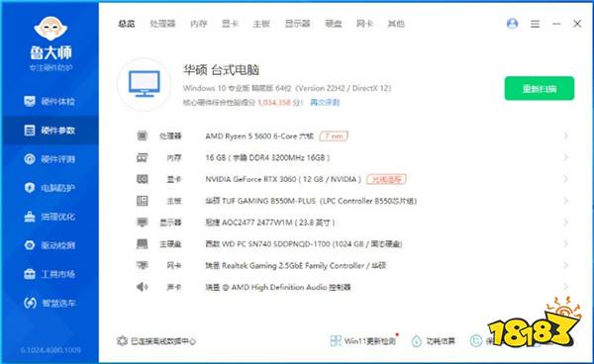Click the 内存 RAM row icon
This screenshot has width=594, height=364.
(x=142, y=157)
